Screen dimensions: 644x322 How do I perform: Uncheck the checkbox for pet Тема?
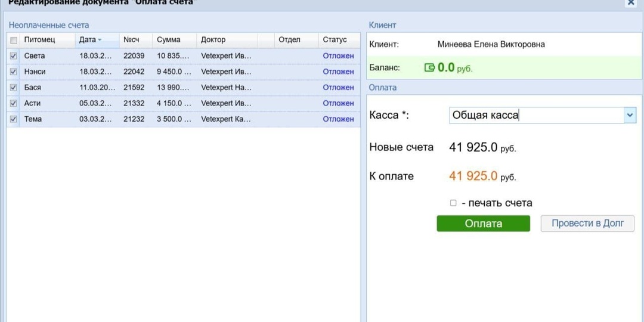pos(14,119)
